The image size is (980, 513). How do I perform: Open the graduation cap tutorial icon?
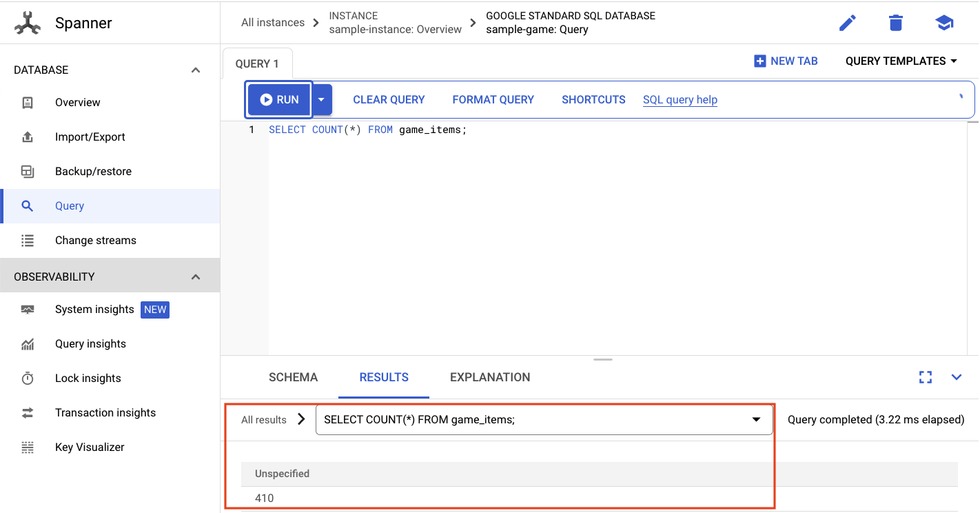(943, 23)
